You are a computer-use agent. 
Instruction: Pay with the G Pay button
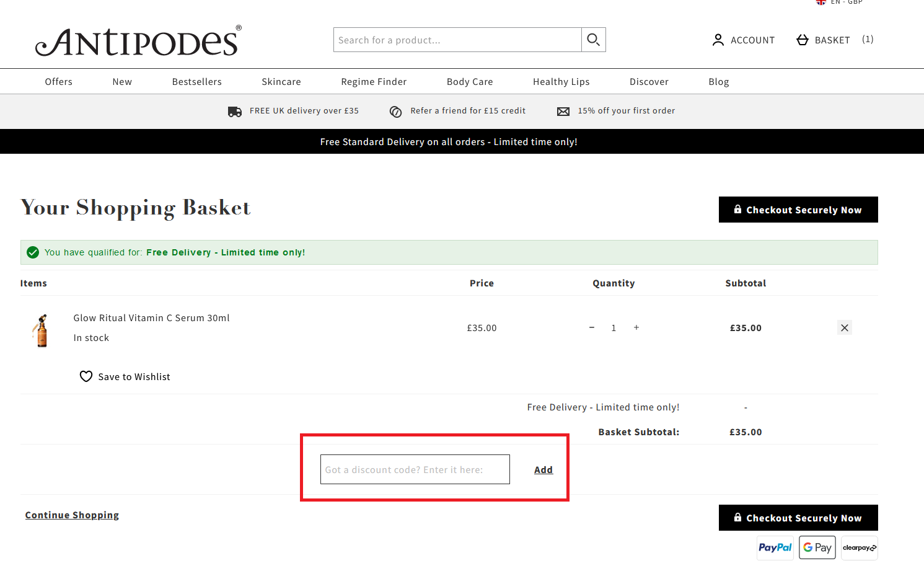(x=817, y=548)
